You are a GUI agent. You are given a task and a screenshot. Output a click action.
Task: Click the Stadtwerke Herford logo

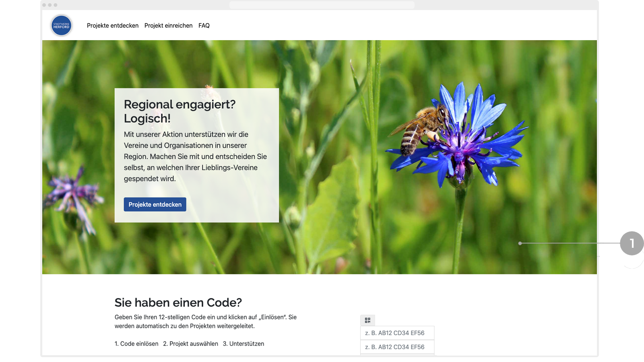61,25
